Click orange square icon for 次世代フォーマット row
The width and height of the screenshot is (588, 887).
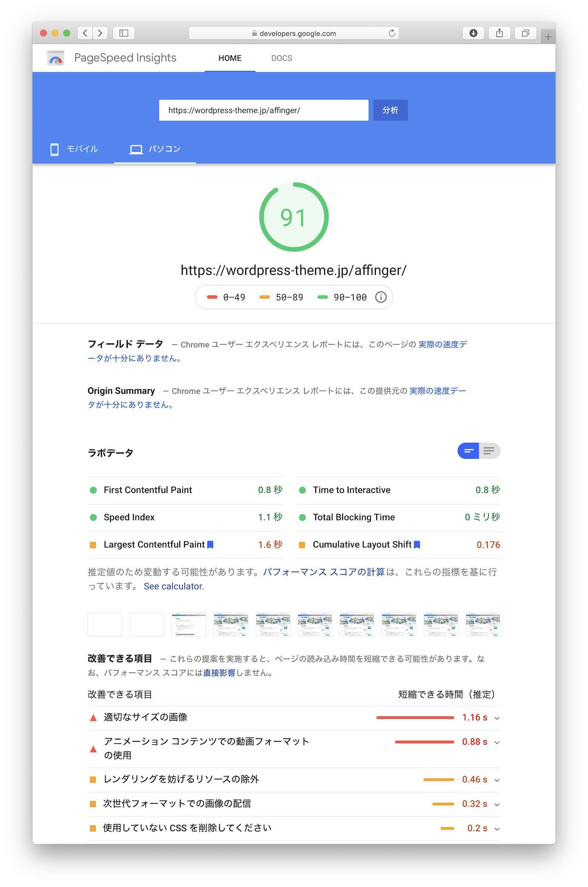93,804
